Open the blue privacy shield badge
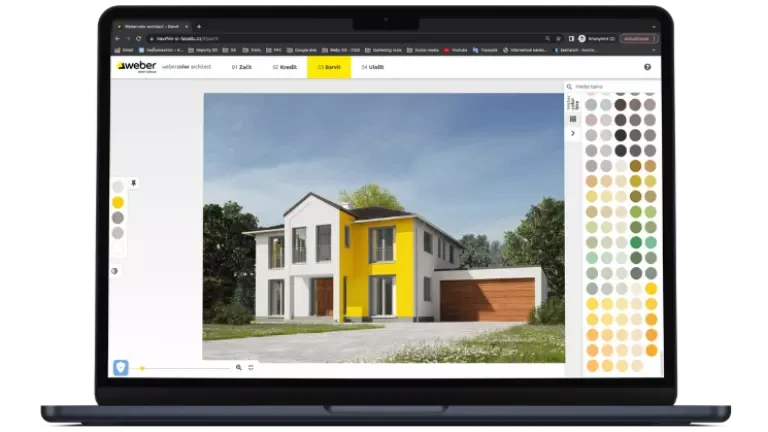Viewport: 768px width, 432px height. click(121, 367)
